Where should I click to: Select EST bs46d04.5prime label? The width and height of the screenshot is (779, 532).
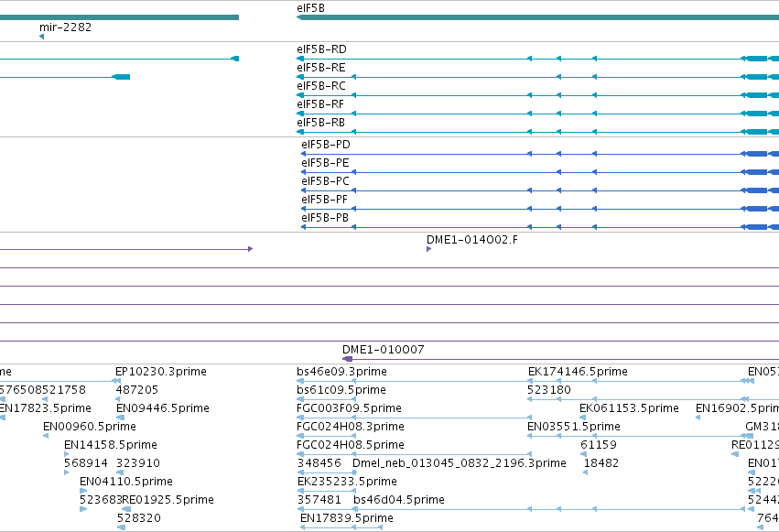399,500
